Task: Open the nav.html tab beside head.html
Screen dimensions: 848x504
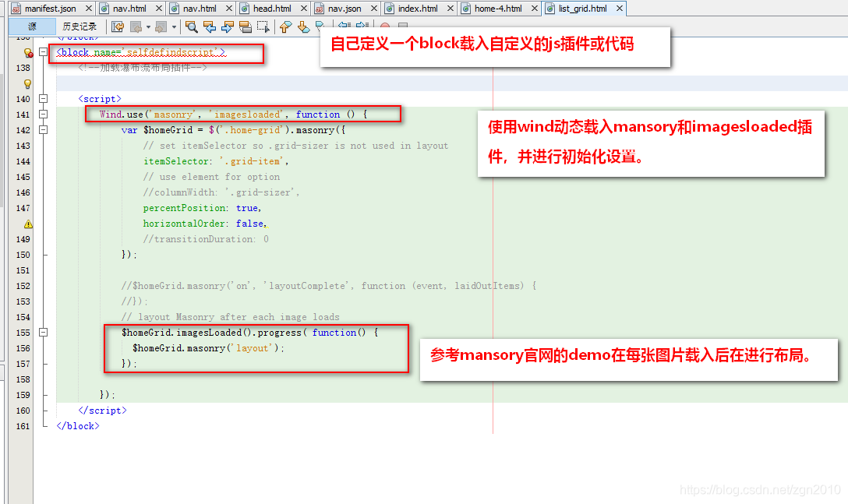Action: point(200,9)
